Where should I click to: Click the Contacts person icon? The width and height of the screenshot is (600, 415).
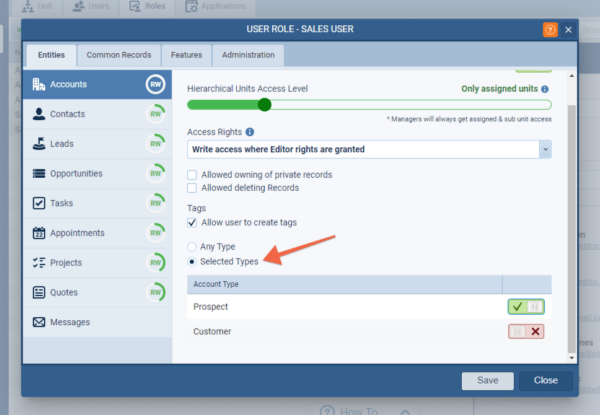(39, 114)
